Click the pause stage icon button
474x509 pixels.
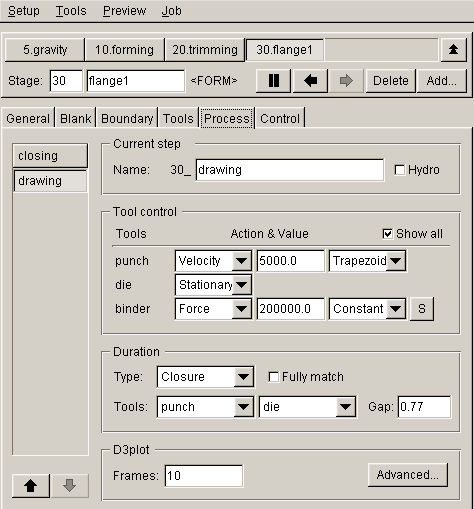click(274, 81)
